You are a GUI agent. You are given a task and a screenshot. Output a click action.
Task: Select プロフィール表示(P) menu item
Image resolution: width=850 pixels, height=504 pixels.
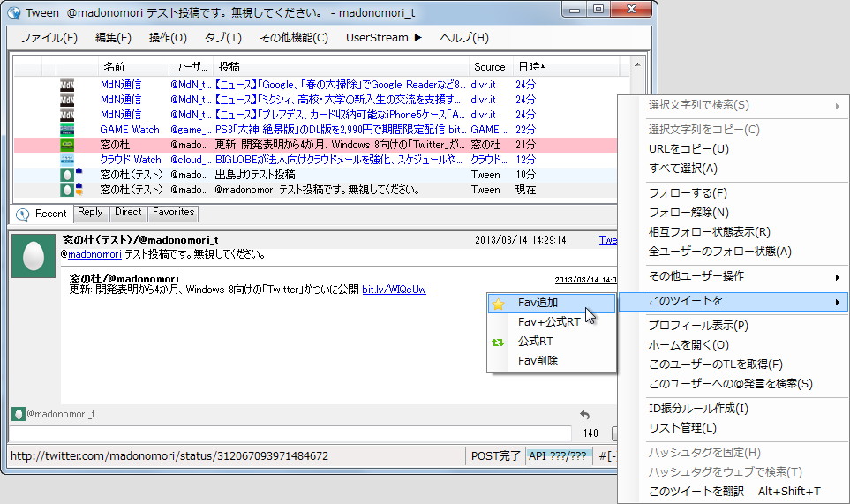click(x=733, y=326)
